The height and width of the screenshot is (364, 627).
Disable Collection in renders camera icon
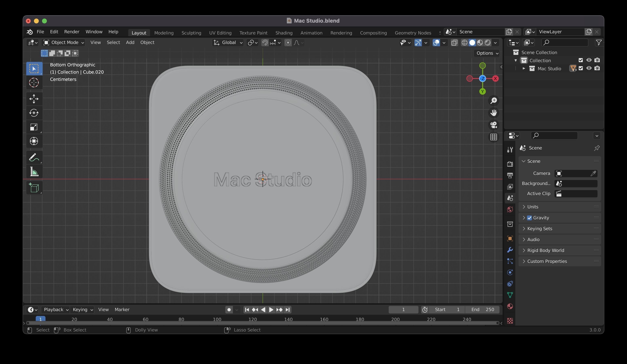click(597, 60)
